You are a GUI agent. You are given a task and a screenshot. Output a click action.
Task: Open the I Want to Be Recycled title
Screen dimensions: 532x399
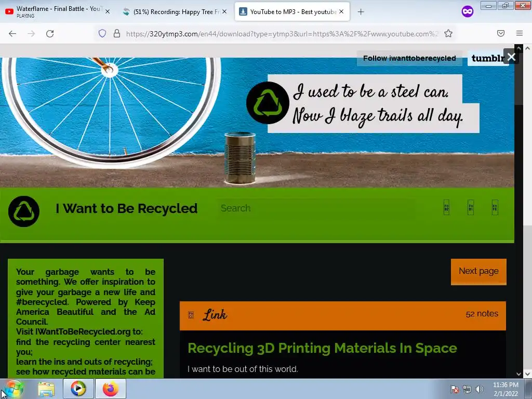(x=127, y=208)
